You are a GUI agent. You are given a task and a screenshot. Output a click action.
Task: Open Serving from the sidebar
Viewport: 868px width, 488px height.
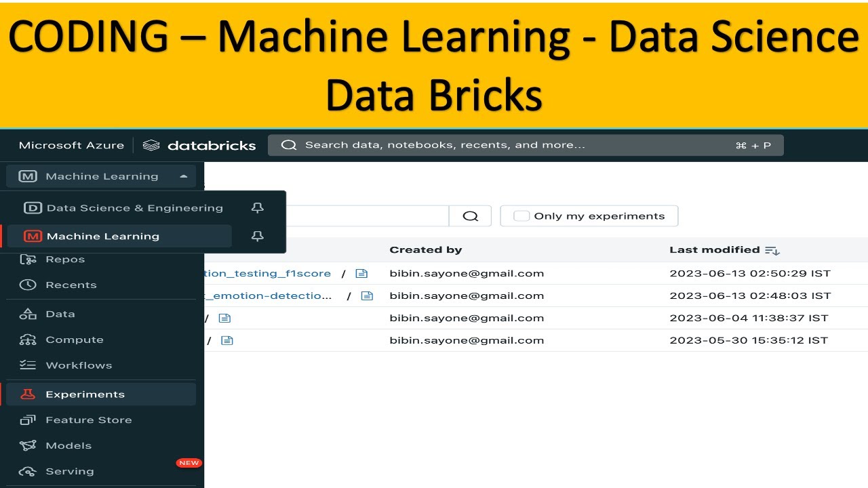point(69,471)
